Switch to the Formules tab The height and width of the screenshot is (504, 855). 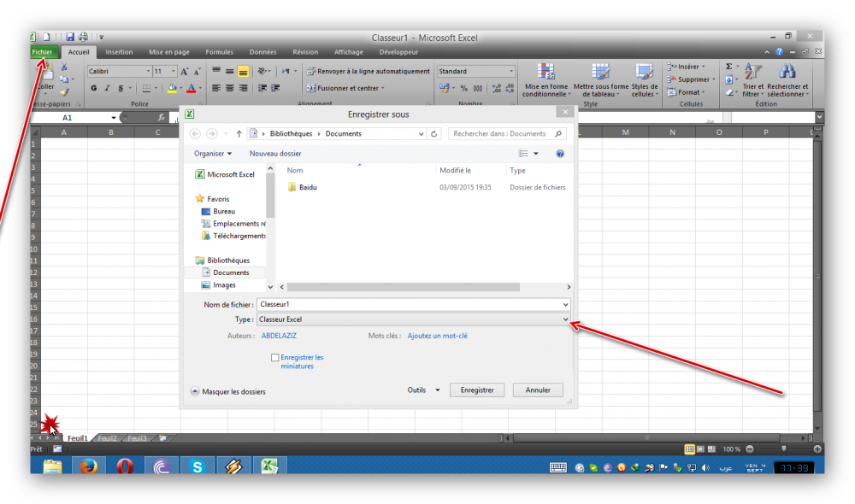219,52
